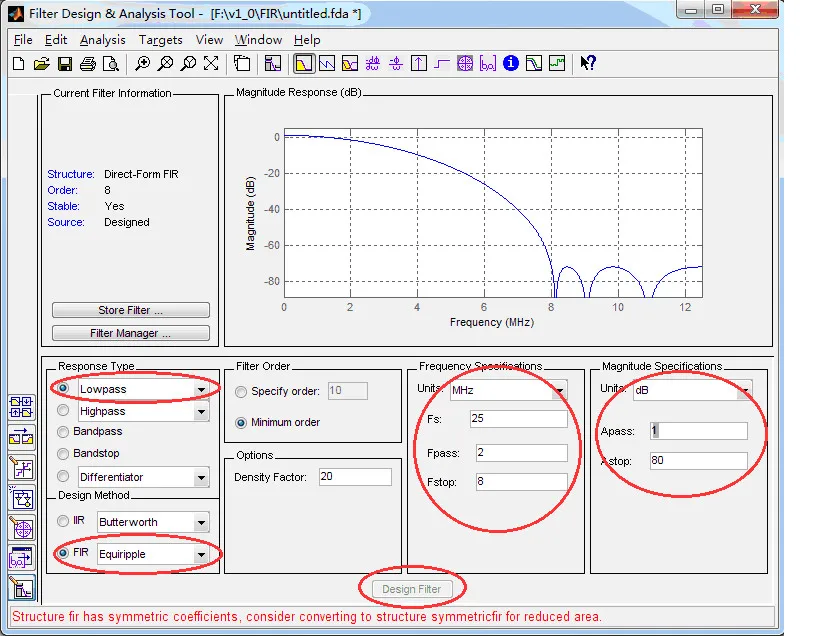Display the Impulse Response plot
Viewport: 819px width, 636px height.
click(x=419, y=64)
